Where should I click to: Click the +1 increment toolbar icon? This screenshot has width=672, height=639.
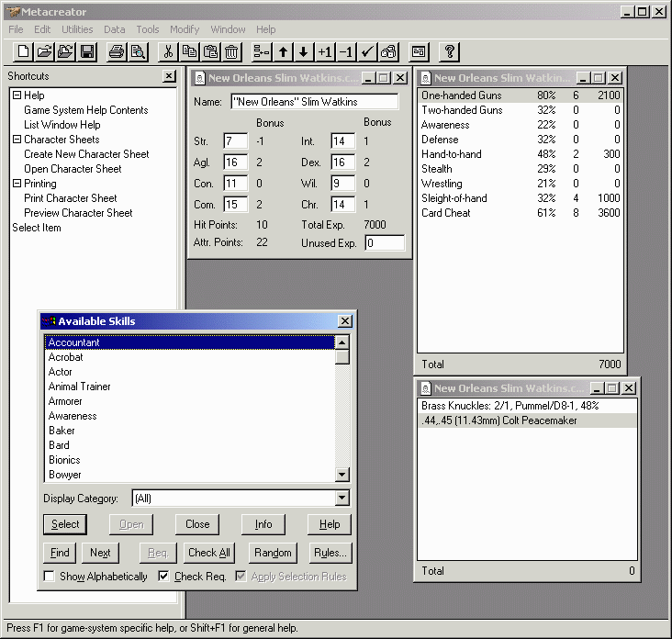click(325, 52)
